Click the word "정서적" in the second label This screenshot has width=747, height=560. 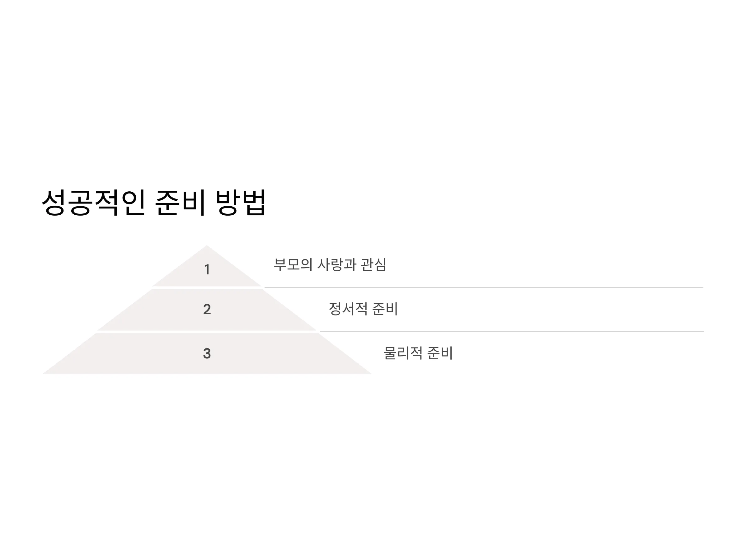[x=348, y=309]
